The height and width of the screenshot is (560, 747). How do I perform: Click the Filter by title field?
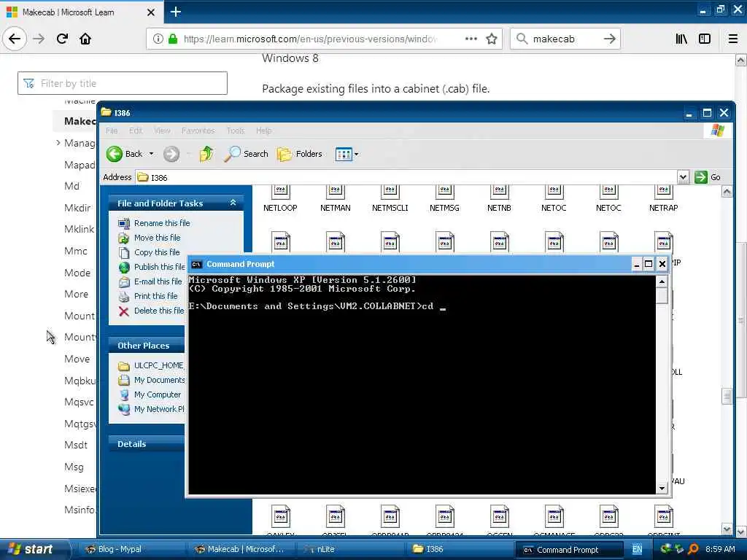coord(123,83)
